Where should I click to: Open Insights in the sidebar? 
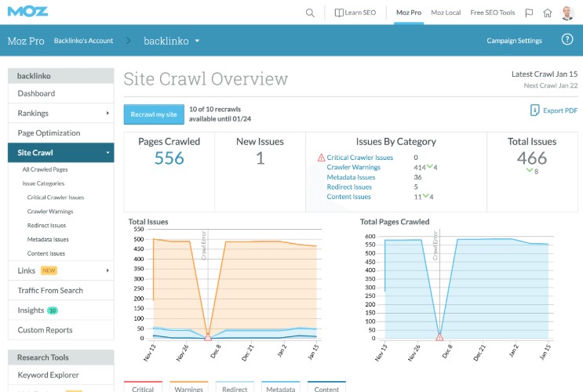click(x=61, y=310)
